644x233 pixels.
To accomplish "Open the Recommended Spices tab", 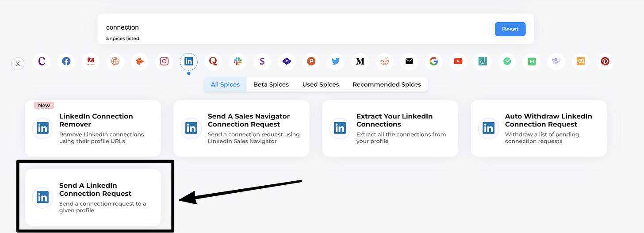I will click(387, 84).
